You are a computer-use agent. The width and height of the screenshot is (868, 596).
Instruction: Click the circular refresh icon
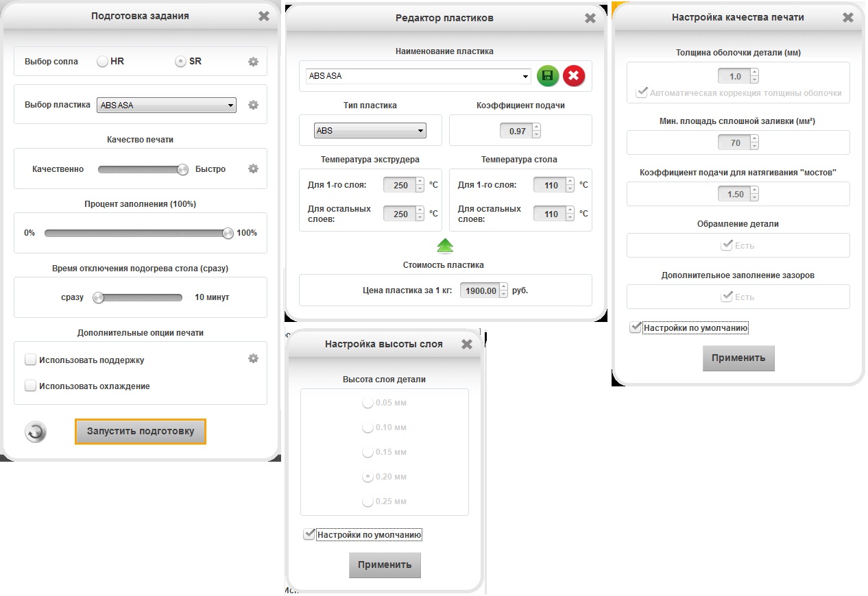[x=36, y=432]
